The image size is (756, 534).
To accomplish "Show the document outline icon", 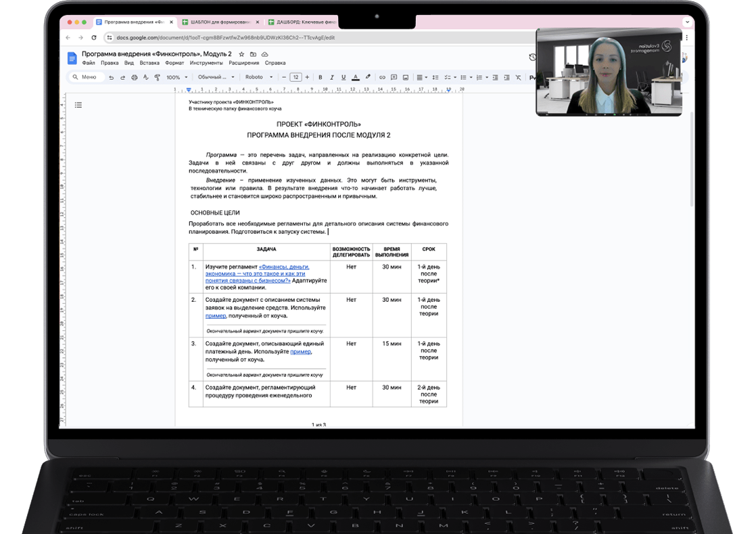I will 78,105.
